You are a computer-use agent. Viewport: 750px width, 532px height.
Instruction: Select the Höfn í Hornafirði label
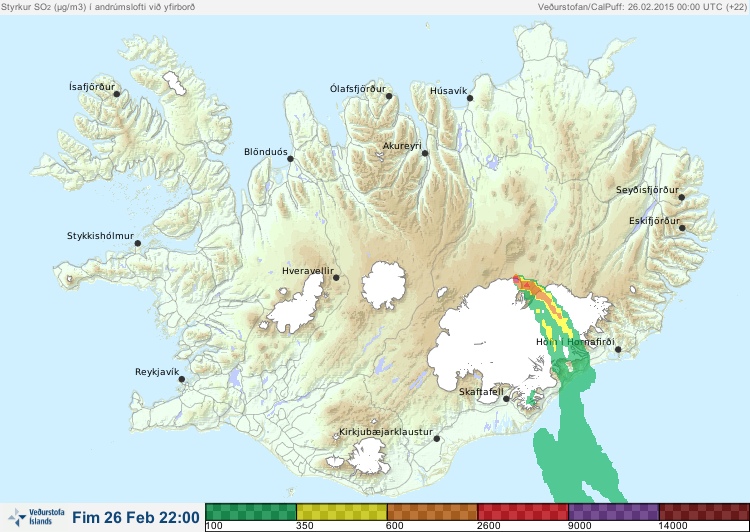(x=575, y=342)
